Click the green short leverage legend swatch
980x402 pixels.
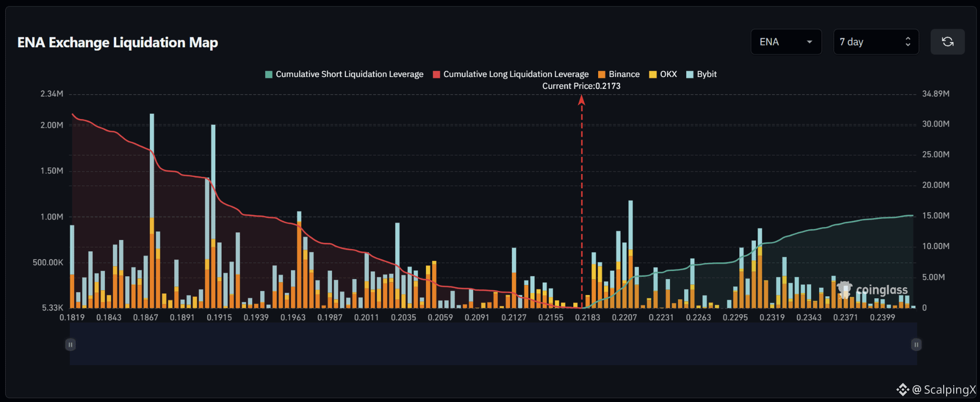pos(269,75)
